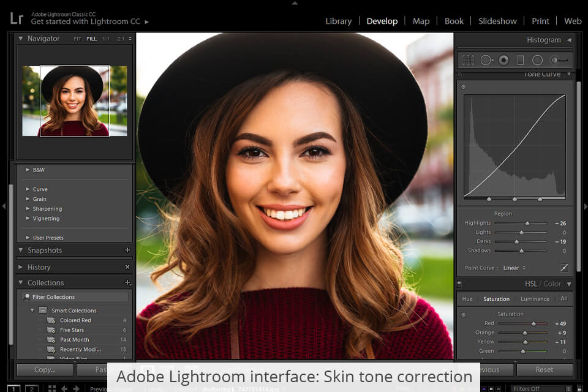Click the Filter Collections search field

pos(75,296)
